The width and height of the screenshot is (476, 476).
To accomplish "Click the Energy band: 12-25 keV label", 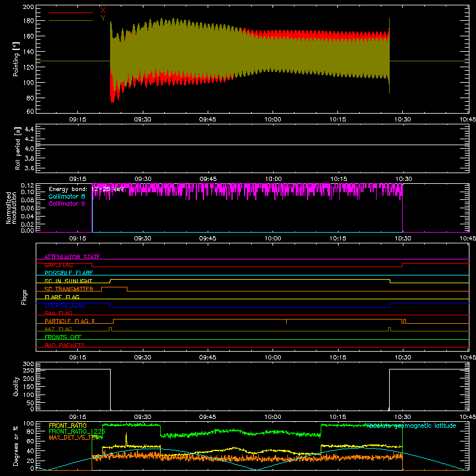I will [x=86, y=189].
